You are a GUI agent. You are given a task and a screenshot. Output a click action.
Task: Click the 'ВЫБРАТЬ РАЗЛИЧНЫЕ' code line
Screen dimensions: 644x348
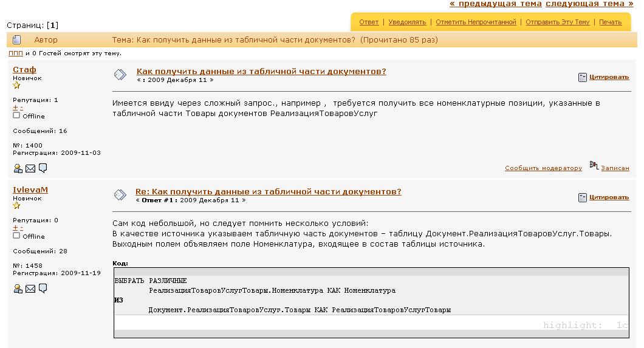[151, 281]
